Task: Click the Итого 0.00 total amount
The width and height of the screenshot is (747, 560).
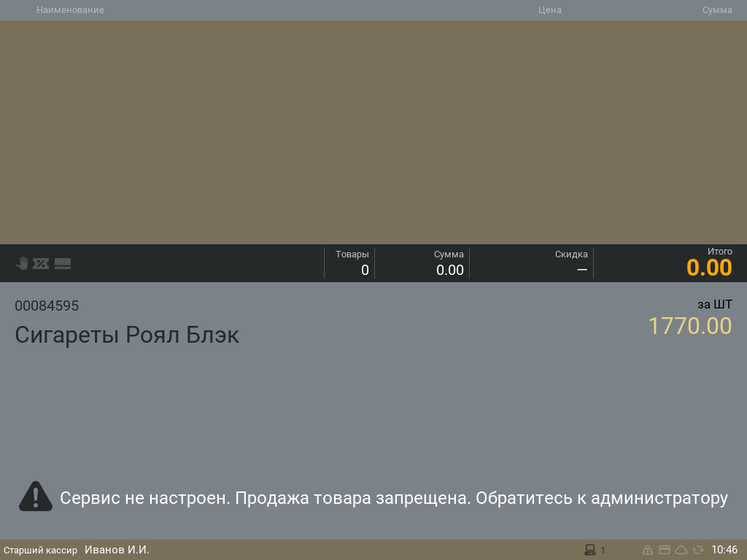Action: coord(709,267)
